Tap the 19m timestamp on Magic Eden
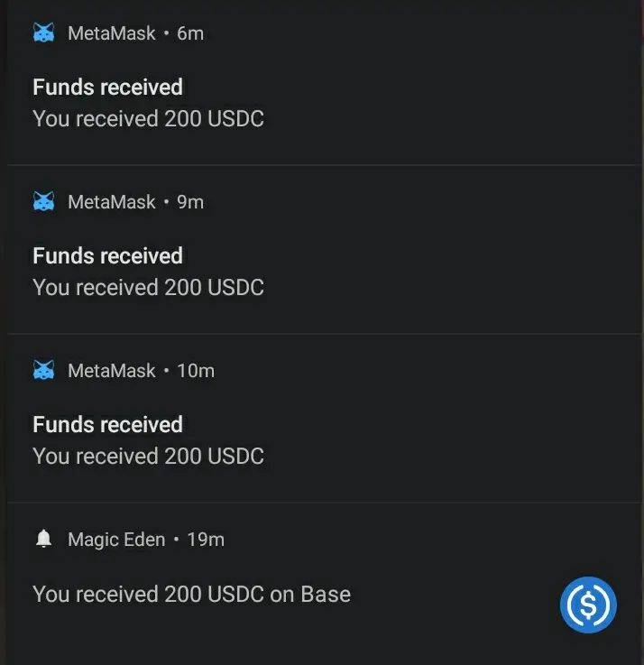Viewport: 644px width, 665px height. [206, 540]
